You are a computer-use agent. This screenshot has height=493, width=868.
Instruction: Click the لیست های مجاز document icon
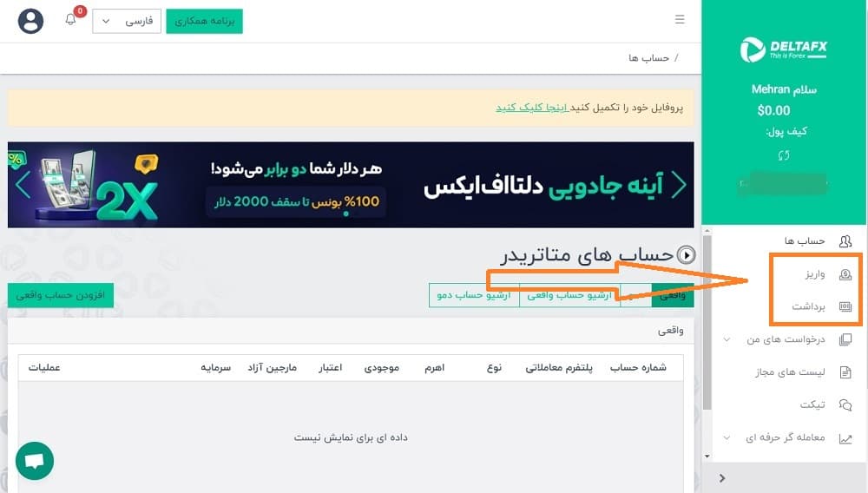point(845,371)
